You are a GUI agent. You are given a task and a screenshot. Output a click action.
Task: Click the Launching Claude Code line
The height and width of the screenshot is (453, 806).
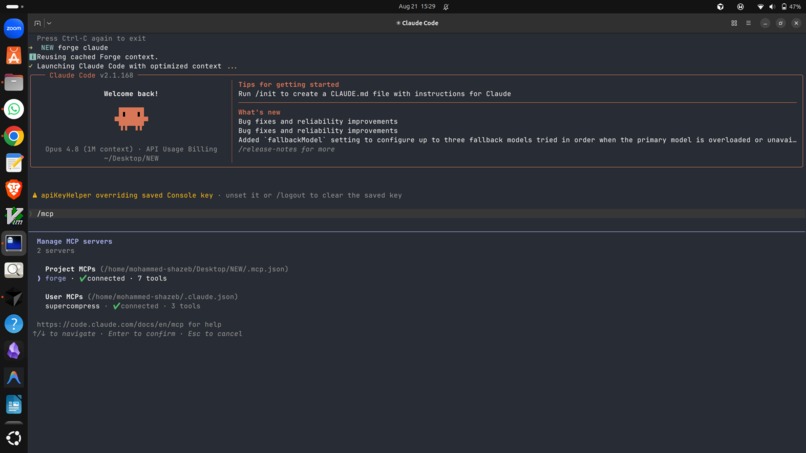coord(137,66)
